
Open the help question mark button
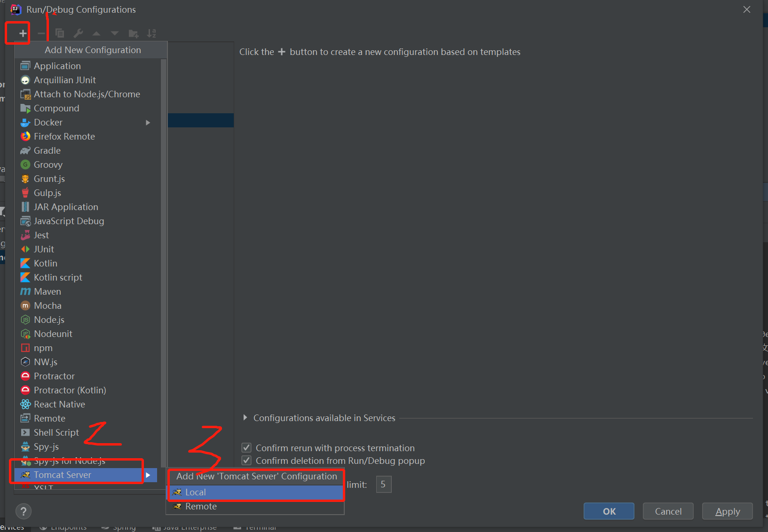(x=24, y=511)
